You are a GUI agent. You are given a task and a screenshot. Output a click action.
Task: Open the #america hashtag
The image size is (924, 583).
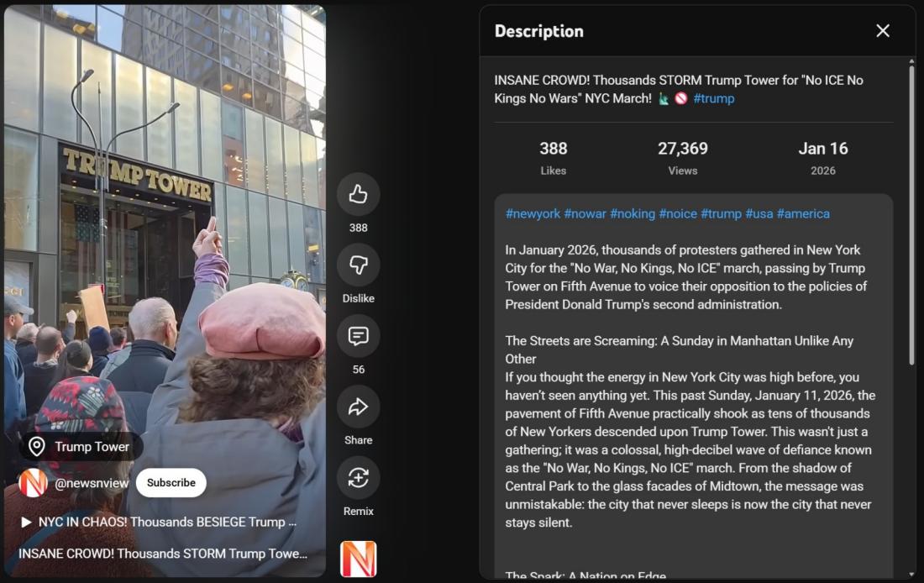[x=802, y=213]
